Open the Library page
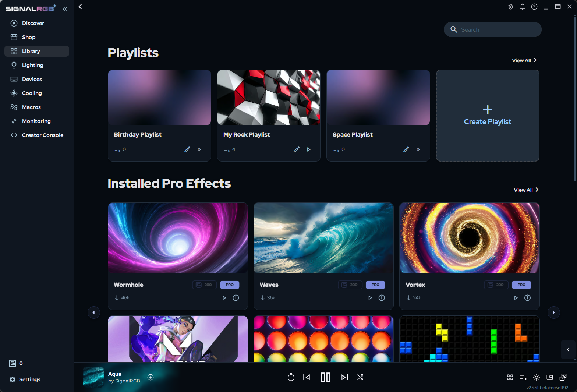 point(37,51)
